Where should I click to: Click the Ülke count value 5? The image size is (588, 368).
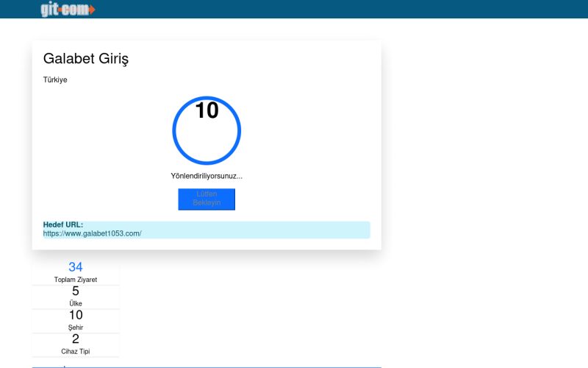pos(76,291)
